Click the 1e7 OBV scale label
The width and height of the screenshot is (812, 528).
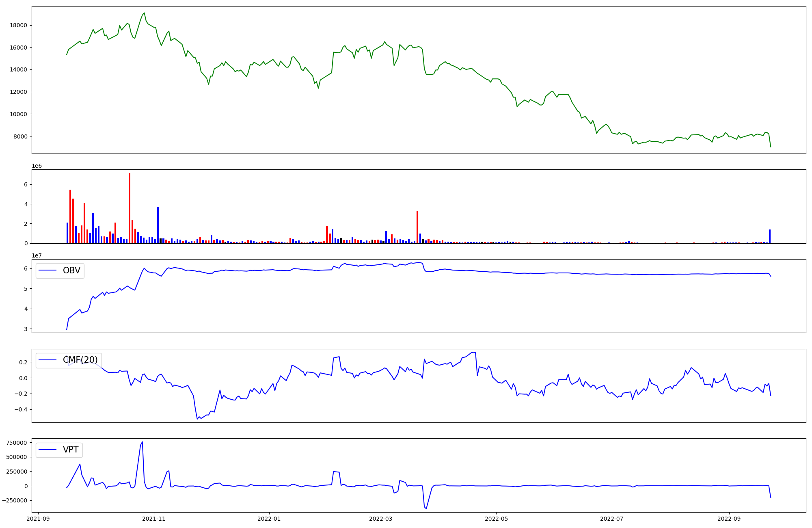tap(37, 255)
